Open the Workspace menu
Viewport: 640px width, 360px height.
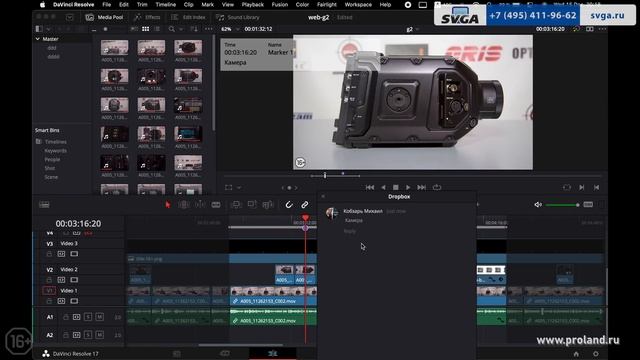tap(358, 4)
